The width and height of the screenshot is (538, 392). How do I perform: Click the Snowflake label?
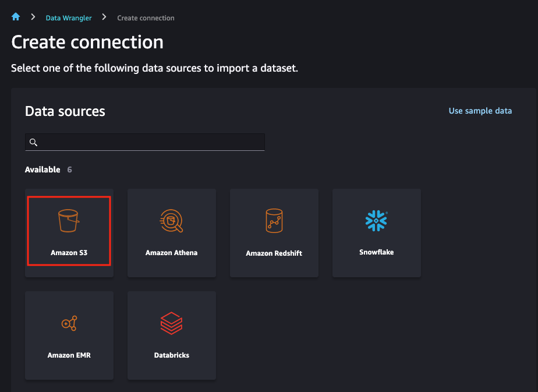[376, 252]
